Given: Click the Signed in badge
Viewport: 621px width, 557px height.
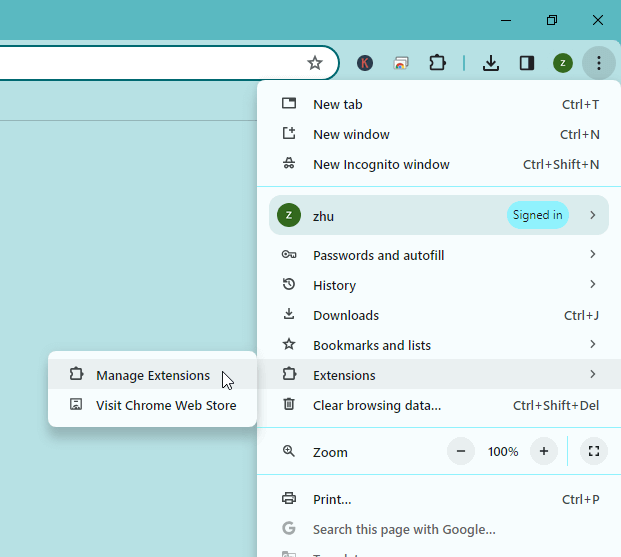Looking at the screenshot, I should click(537, 215).
